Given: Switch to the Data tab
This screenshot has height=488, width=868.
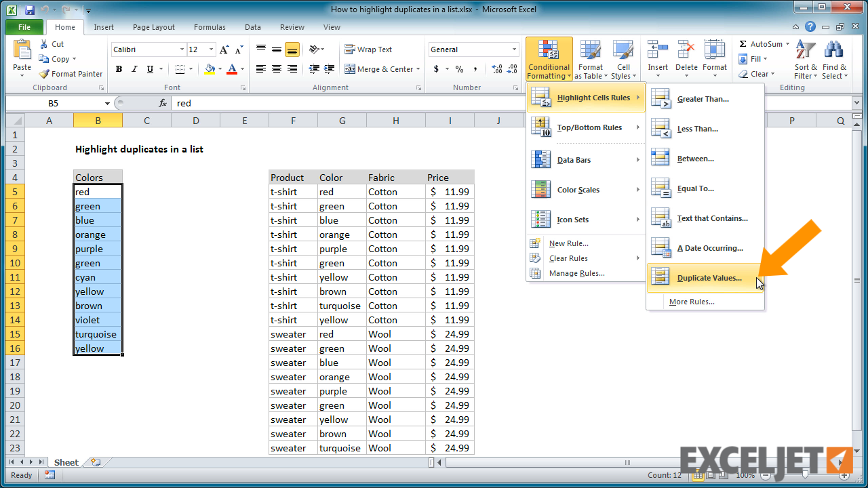Looking at the screenshot, I should pos(253,27).
